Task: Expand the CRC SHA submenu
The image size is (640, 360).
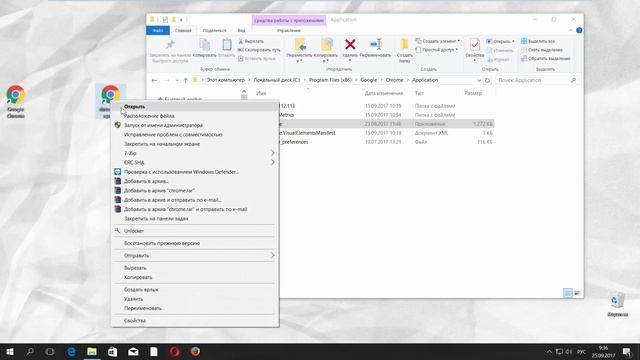Action: click(195, 162)
